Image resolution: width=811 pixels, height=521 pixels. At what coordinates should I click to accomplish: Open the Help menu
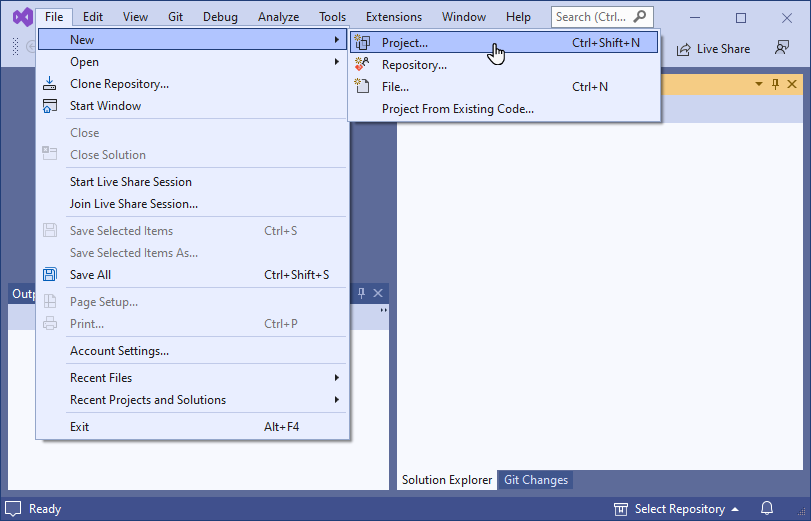(518, 17)
